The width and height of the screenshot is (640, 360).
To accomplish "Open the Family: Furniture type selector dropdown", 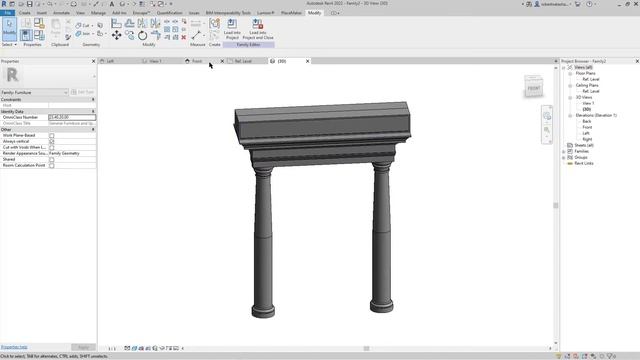I will pyautogui.click(x=34, y=93).
